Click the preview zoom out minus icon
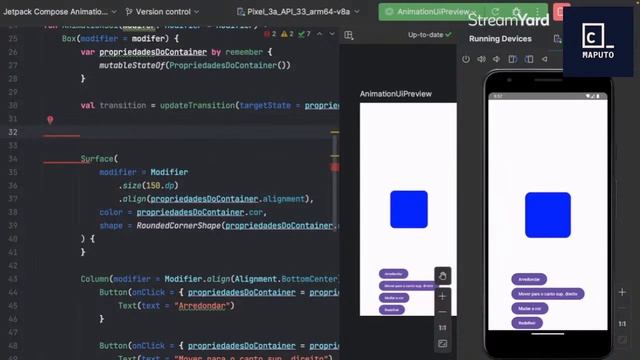The height and width of the screenshot is (360, 640). [442, 312]
